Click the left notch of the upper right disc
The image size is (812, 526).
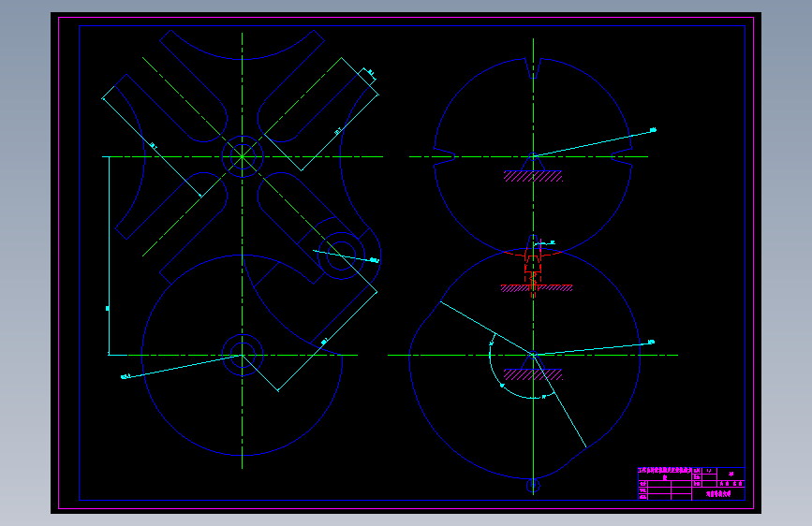coord(444,156)
